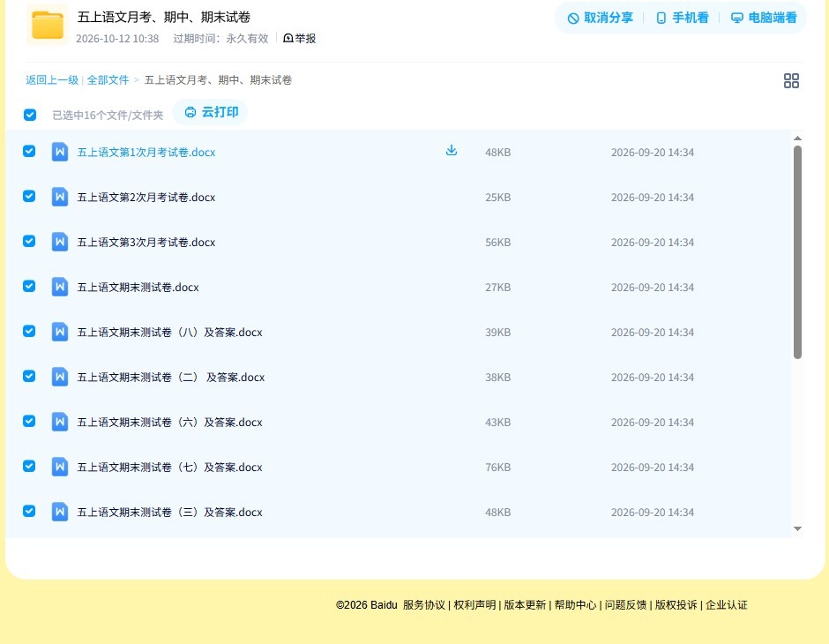
Task: Open file 五上语文期末测试卷.docx
Action: pos(138,287)
